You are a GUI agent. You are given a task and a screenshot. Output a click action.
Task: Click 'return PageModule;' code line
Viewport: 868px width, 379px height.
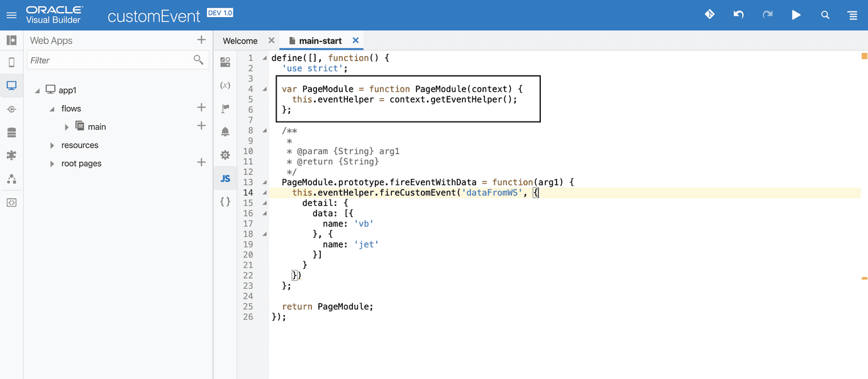[x=328, y=306]
